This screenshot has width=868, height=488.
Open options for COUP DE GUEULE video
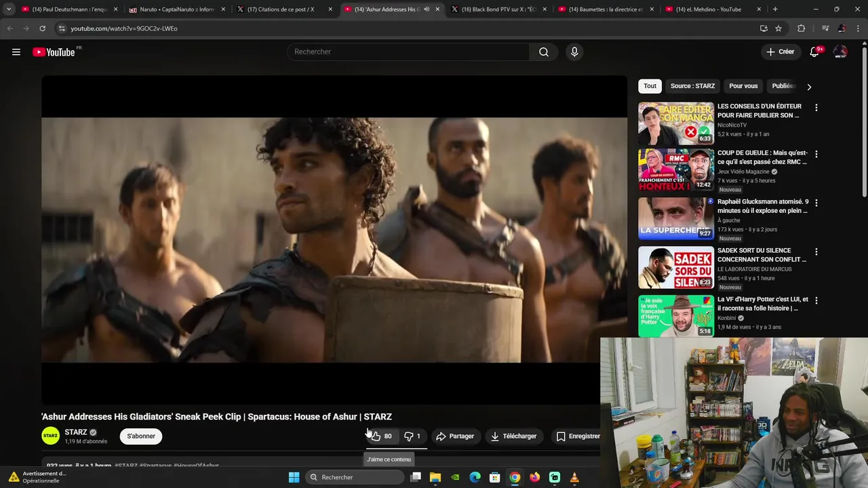coord(816,155)
